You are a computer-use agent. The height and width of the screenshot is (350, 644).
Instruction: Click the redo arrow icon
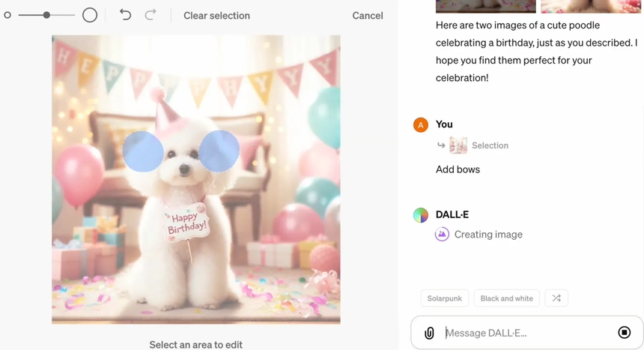[151, 15]
